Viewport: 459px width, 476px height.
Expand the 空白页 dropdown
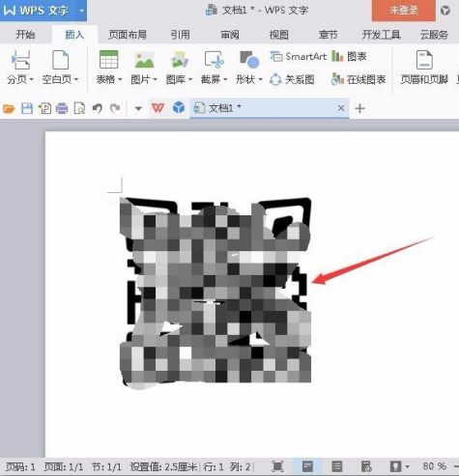(x=76, y=79)
